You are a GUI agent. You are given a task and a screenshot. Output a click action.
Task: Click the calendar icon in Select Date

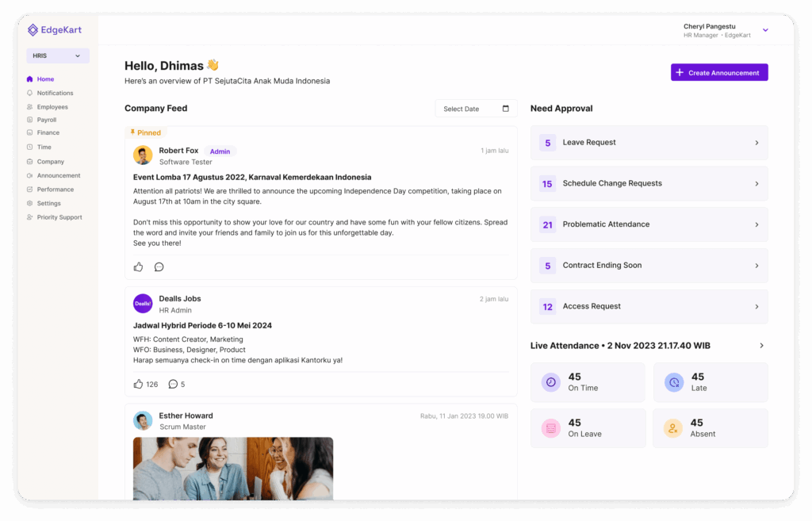505,109
